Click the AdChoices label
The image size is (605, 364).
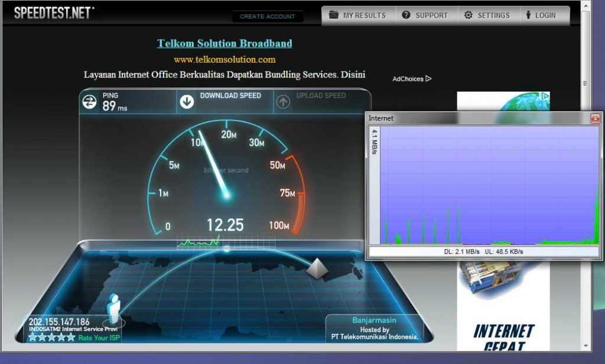coord(408,79)
